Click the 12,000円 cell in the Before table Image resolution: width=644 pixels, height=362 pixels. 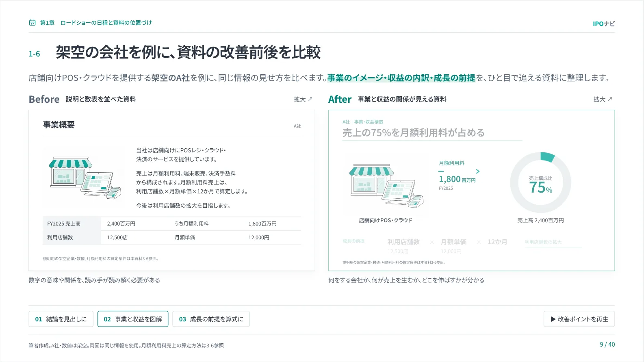(259, 238)
